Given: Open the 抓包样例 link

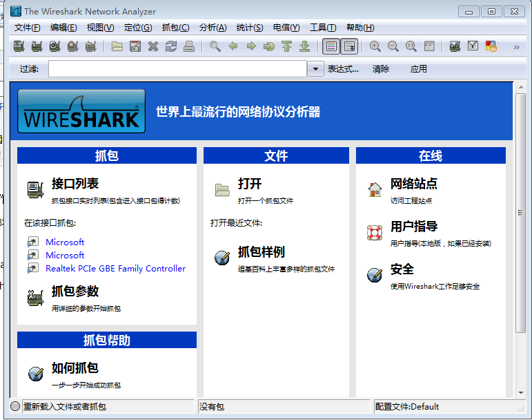Looking at the screenshot, I should click(x=262, y=252).
